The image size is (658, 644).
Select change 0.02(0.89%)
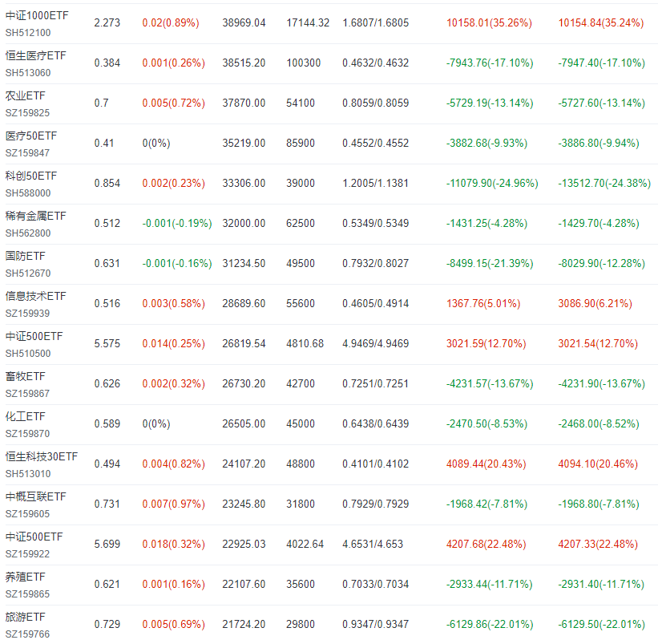tap(171, 22)
